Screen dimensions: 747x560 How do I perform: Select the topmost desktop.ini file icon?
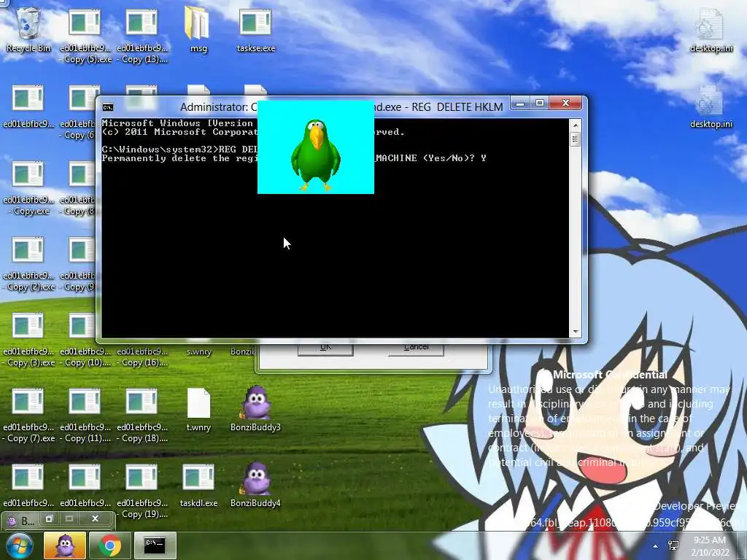[x=711, y=31]
